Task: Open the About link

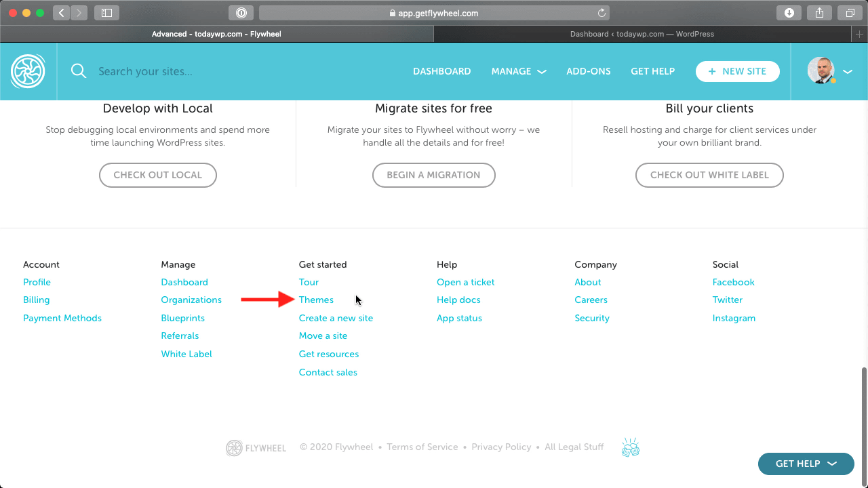Action: pyautogui.click(x=588, y=282)
